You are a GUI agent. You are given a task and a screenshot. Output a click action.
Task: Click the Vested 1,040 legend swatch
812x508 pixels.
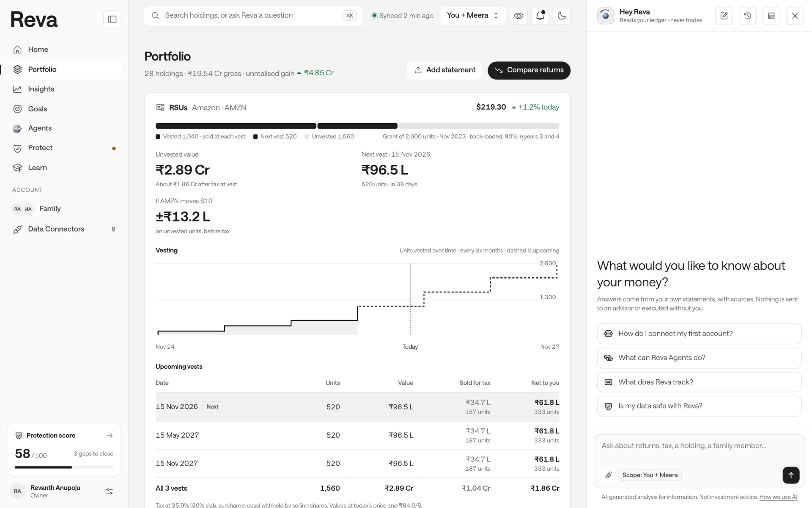(x=158, y=136)
